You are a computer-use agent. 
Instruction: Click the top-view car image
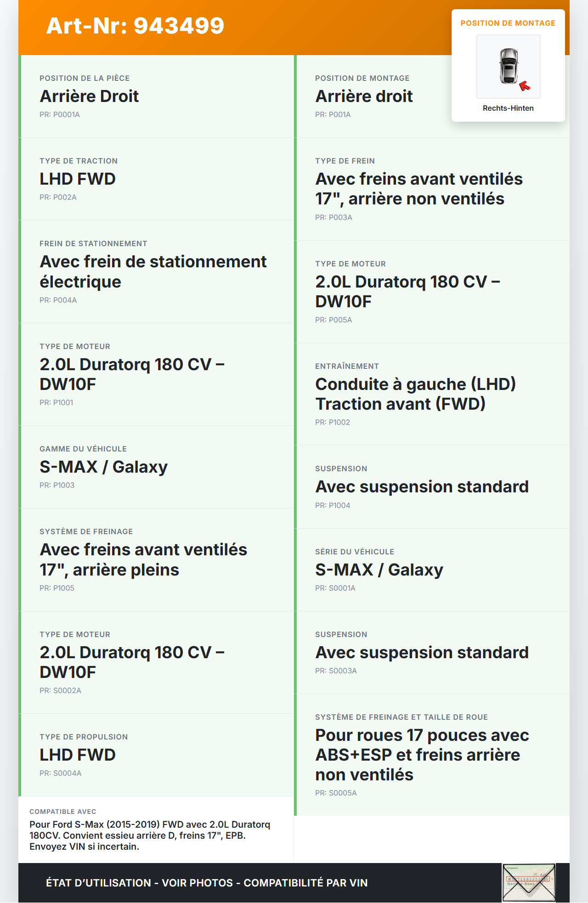pos(509,66)
